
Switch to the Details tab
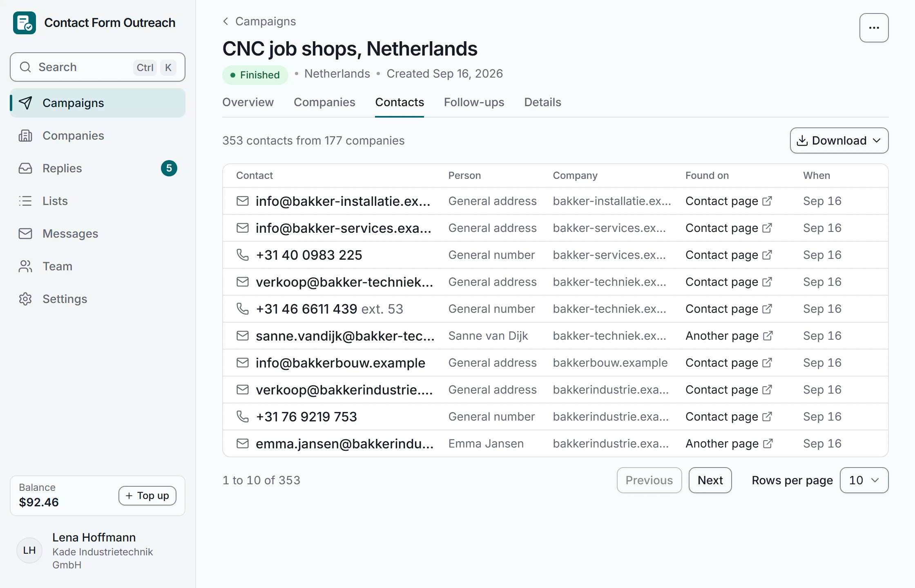(542, 102)
